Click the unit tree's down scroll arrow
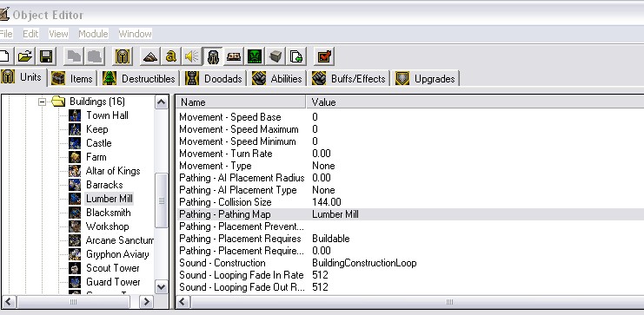 (x=161, y=287)
